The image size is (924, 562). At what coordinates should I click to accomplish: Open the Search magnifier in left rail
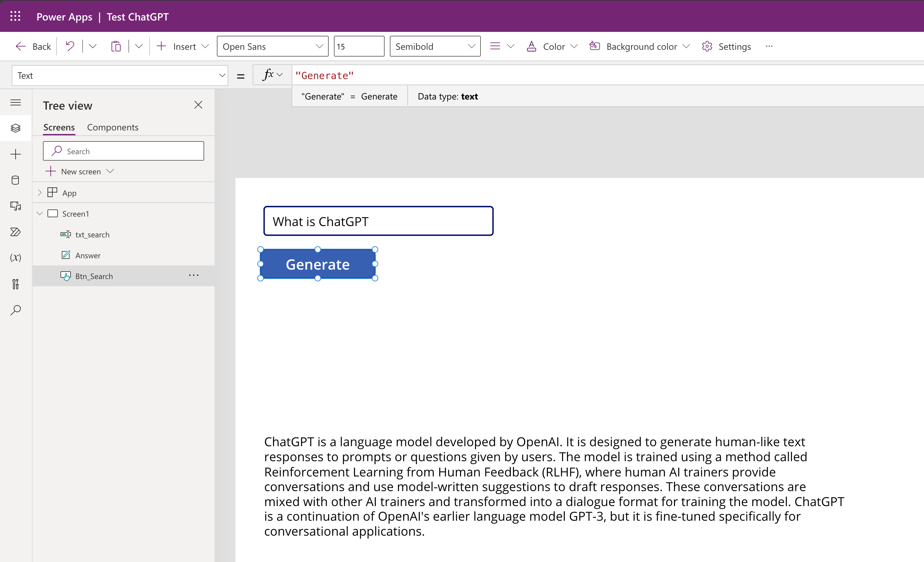15,310
